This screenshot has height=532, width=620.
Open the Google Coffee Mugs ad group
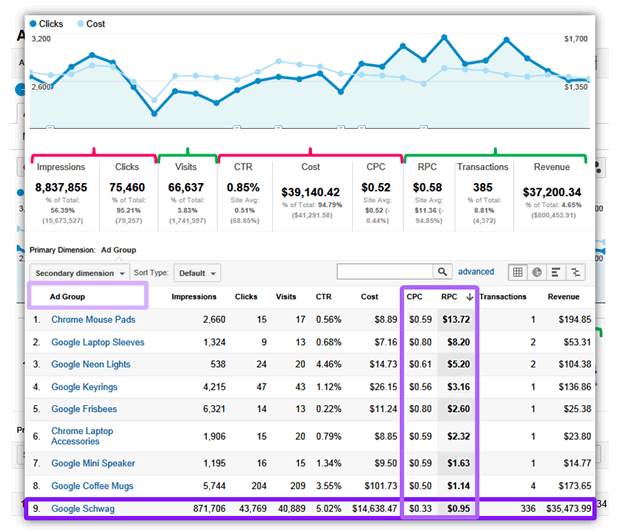click(x=93, y=486)
